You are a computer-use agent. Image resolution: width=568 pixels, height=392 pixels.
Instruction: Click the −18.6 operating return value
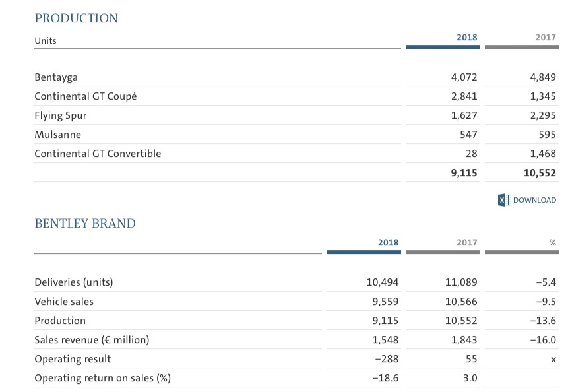point(387,377)
